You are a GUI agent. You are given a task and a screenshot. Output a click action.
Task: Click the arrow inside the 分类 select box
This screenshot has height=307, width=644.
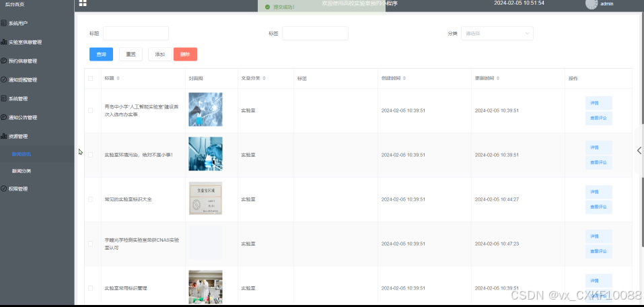(x=527, y=33)
